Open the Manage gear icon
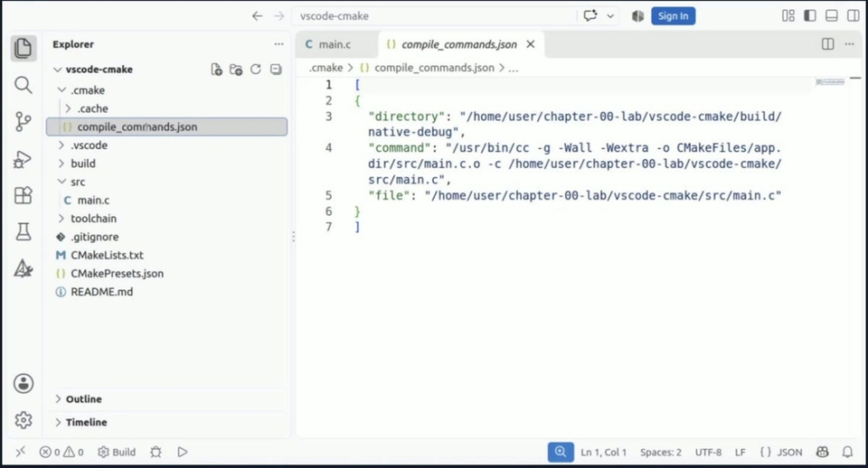868x468 pixels. [24, 420]
